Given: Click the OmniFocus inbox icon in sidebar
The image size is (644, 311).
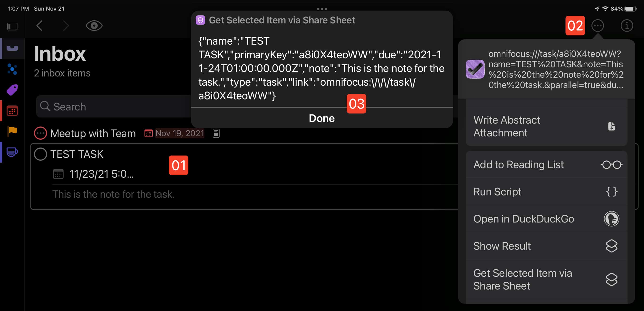Looking at the screenshot, I should (12, 46).
